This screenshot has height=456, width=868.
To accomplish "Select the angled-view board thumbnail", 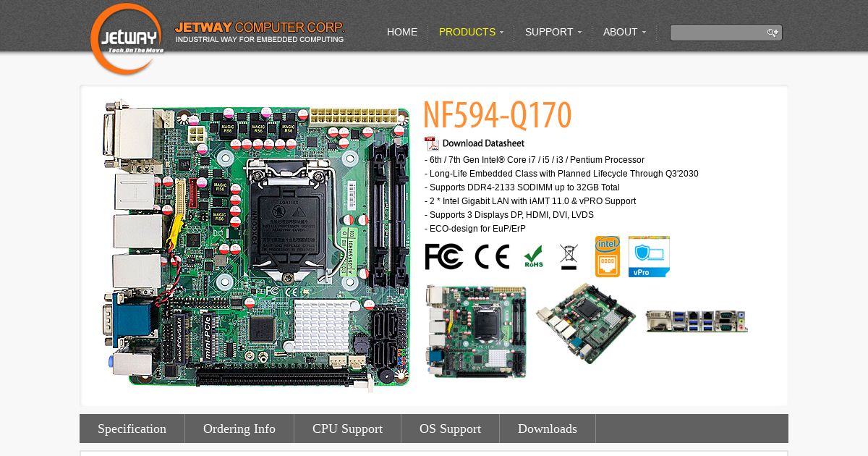I will tap(586, 322).
